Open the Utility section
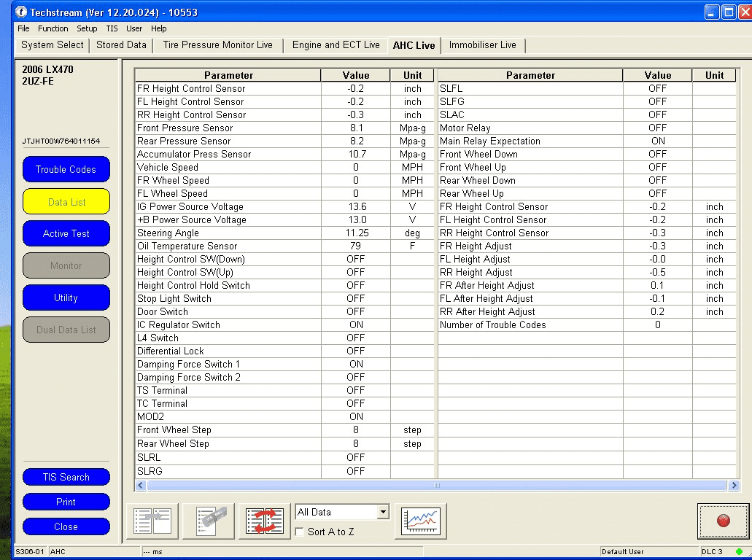 pyautogui.click(x=66, y=297)
